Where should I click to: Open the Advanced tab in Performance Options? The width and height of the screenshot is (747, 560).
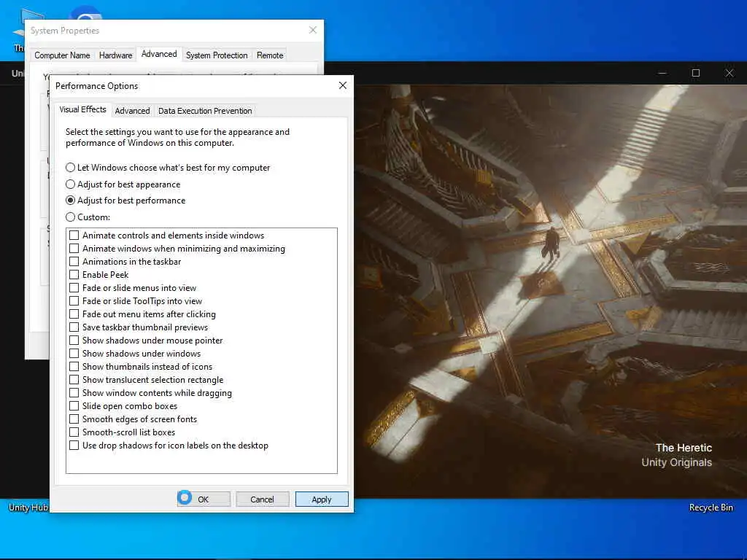pos(133,111)
